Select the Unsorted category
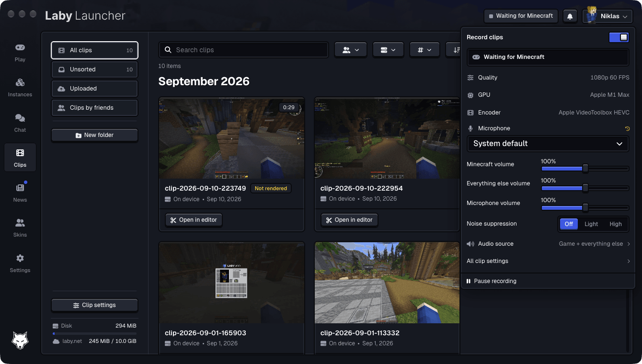The image size is (642, 364). pyautogui.click(x=94, y=69)
